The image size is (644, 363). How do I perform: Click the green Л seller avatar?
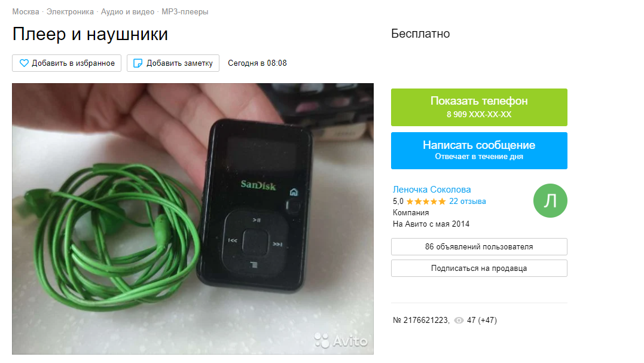[x=550, y=200]
